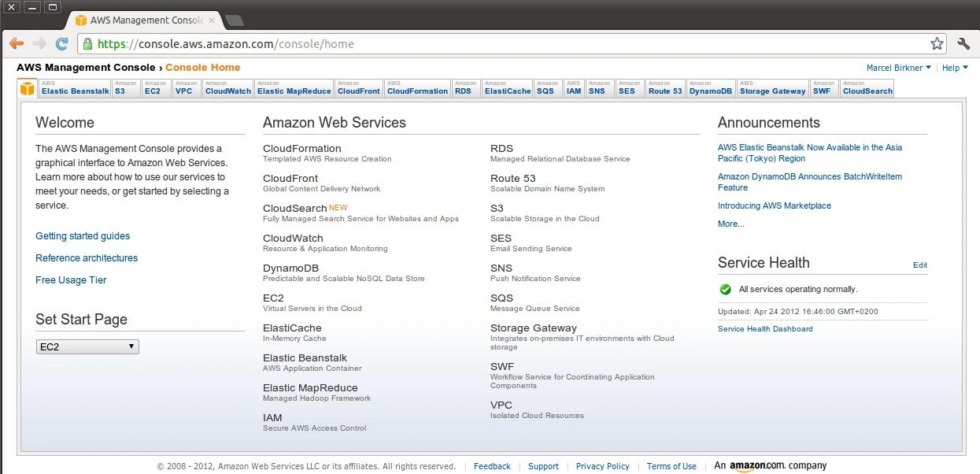Open ElastiCache In-Memory Cache service

coord(292,328)
